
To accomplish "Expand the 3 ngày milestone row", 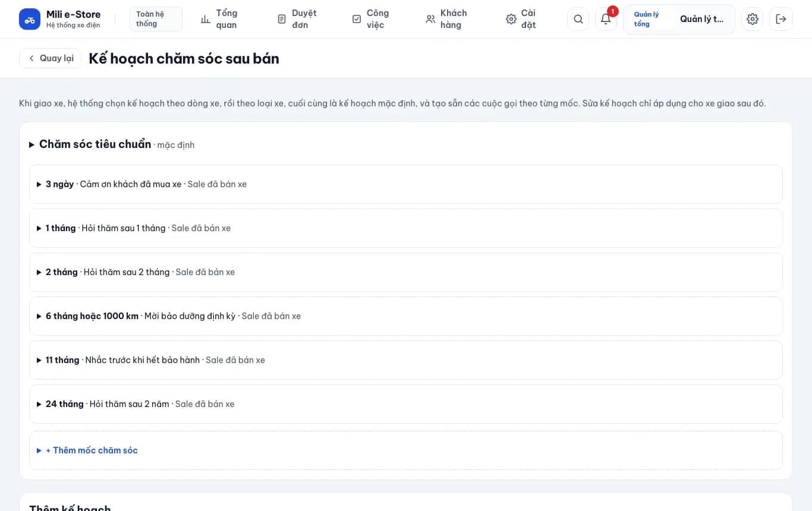I will tap(406, 184).
